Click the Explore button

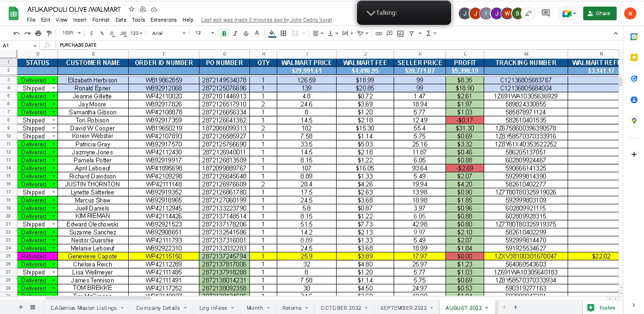(x=603, y=308)
